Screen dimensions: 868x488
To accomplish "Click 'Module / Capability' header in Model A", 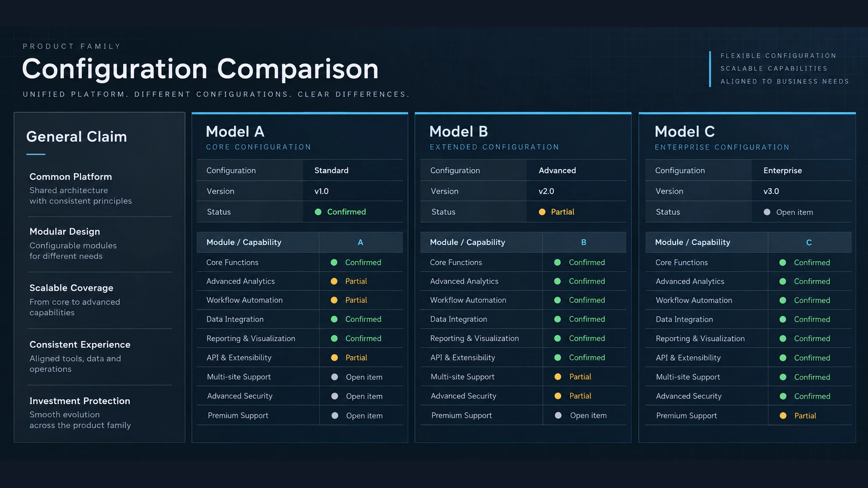I will click(244, 242).
